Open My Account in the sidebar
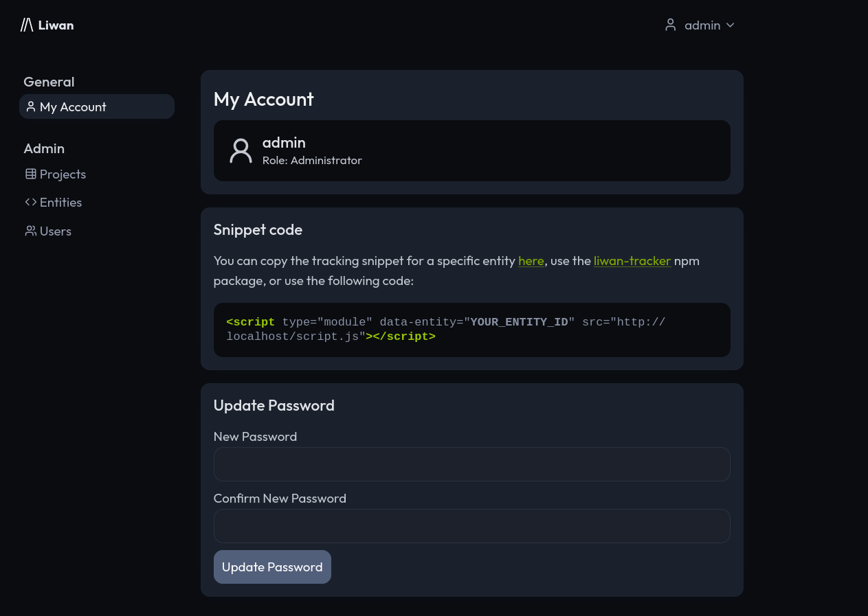868x616 pixels. (97, 106)
